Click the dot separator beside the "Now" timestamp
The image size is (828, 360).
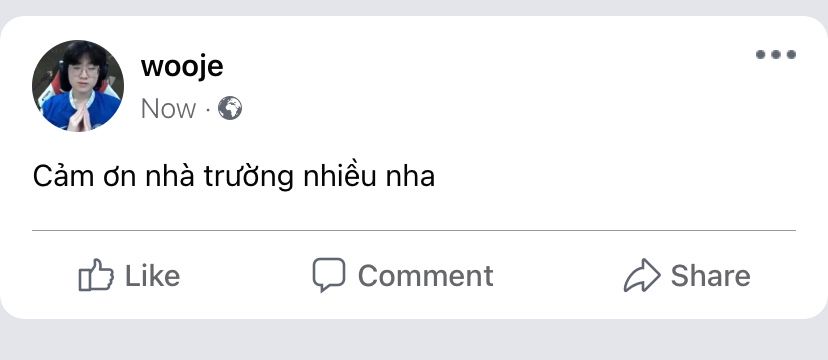[x=208, y=110]
